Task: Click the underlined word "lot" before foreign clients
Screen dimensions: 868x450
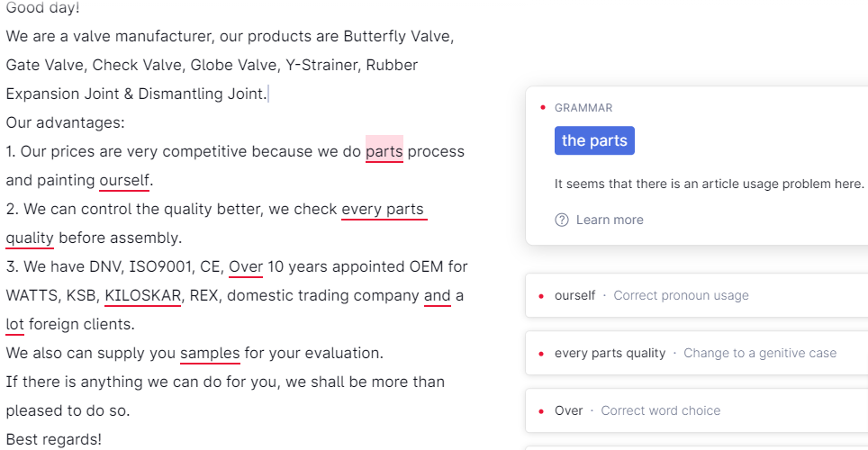Action: [15, 324]
